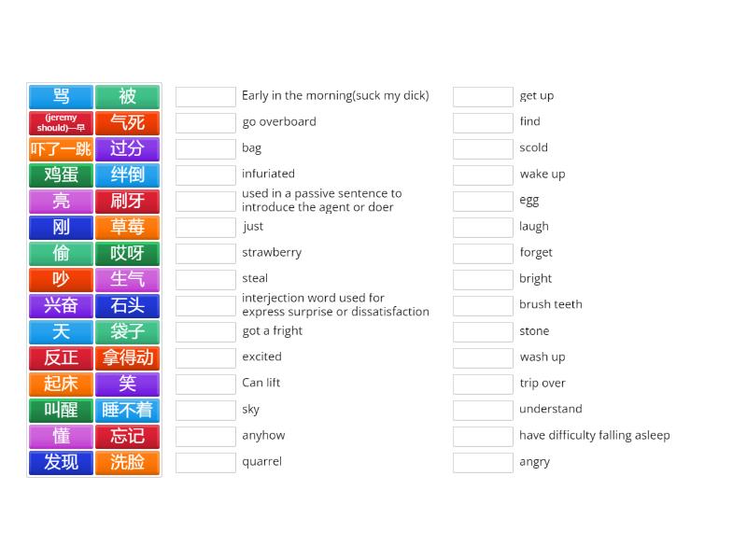The width and height of the screenshot is (747, 560).
Task: Click the blank slot beside "trip over"
Action: [x=483, y=384]
